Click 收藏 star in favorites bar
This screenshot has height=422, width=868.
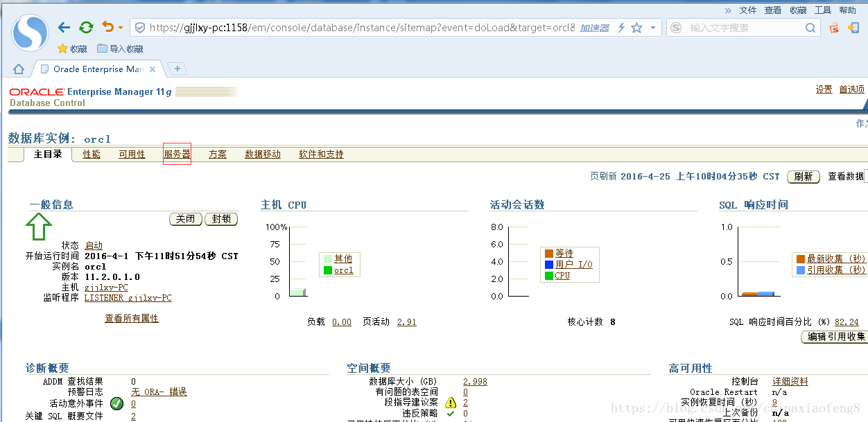72,49
